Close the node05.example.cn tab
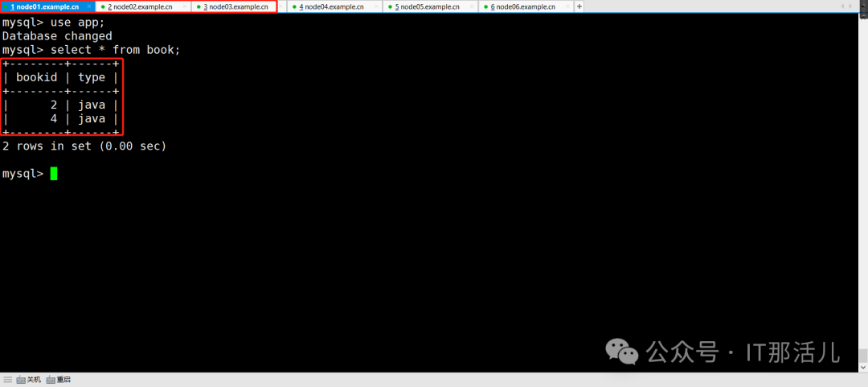Viewport: 868px width, 387px height. [x=473, y=6]
